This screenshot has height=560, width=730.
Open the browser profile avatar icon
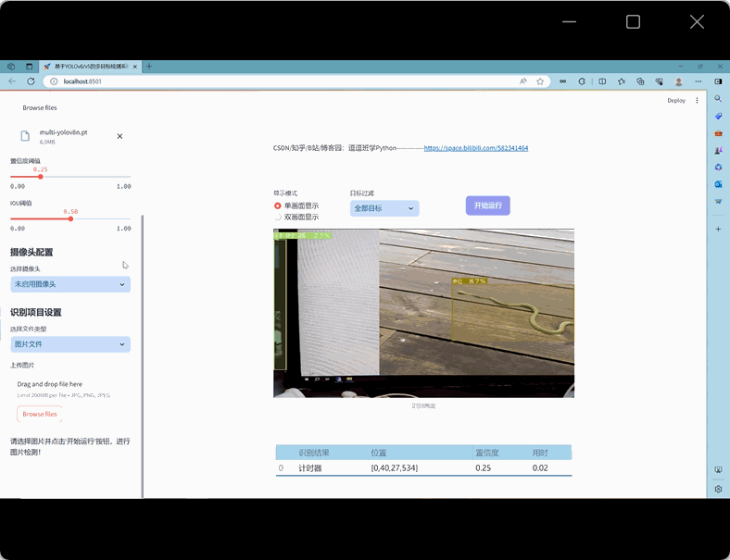click(x=678, y=81)
